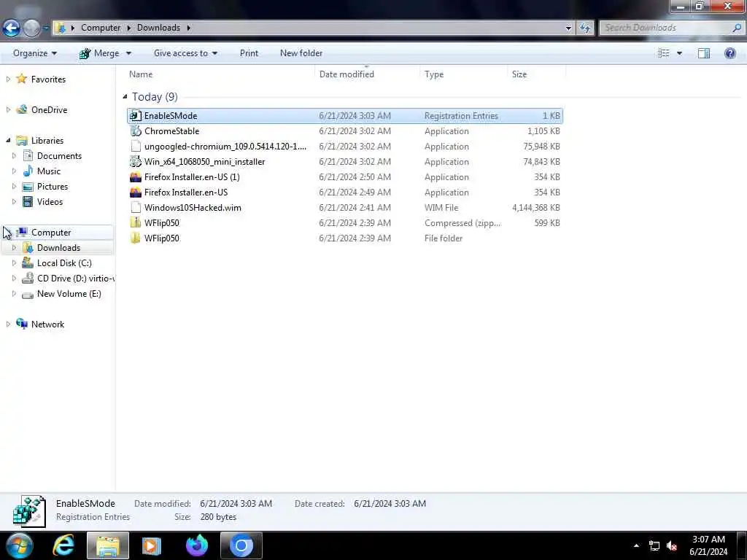Click the search magnifier icon
The image size is (747, 560).
click(x=737, y=28)
